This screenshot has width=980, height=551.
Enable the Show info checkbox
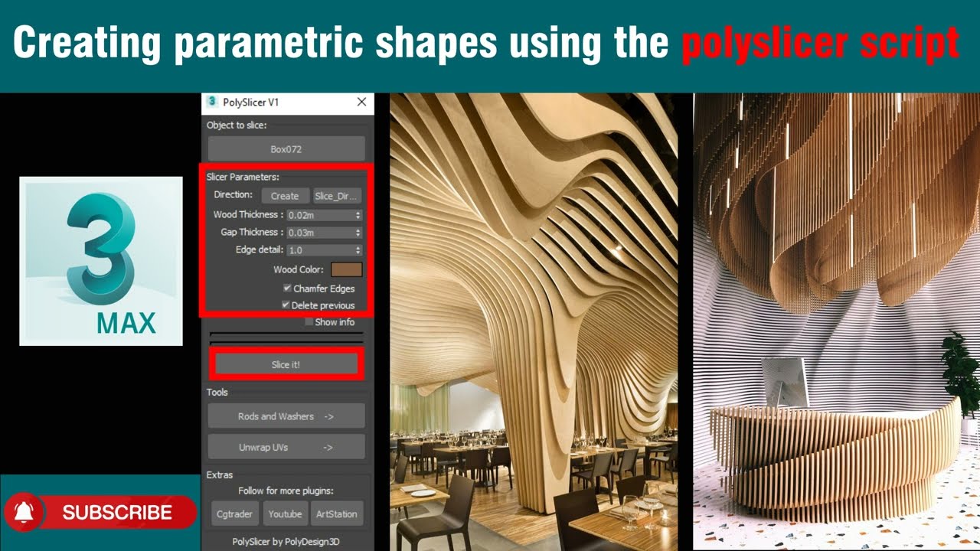pos(309,322)
